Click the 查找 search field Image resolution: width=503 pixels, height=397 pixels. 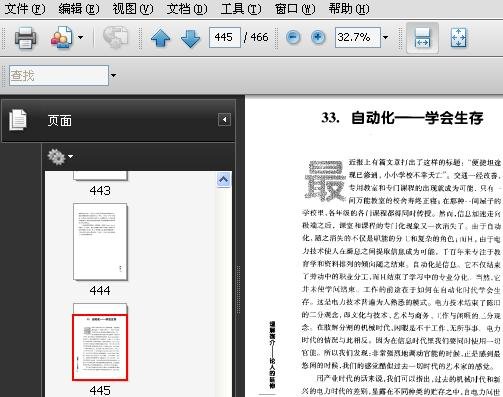(59, 76)
